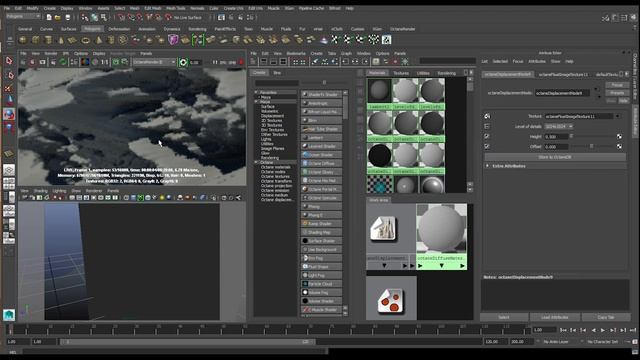640x360 pixels.
Task: Collapse the Maya tree group
Action: (257, 102)
